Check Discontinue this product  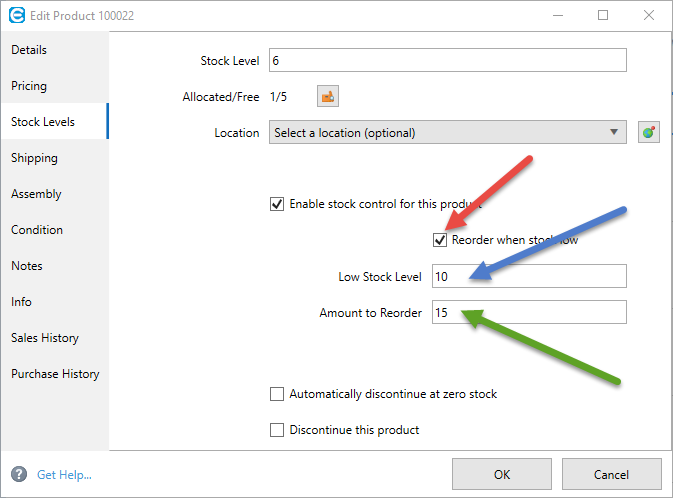click(277, 430)
